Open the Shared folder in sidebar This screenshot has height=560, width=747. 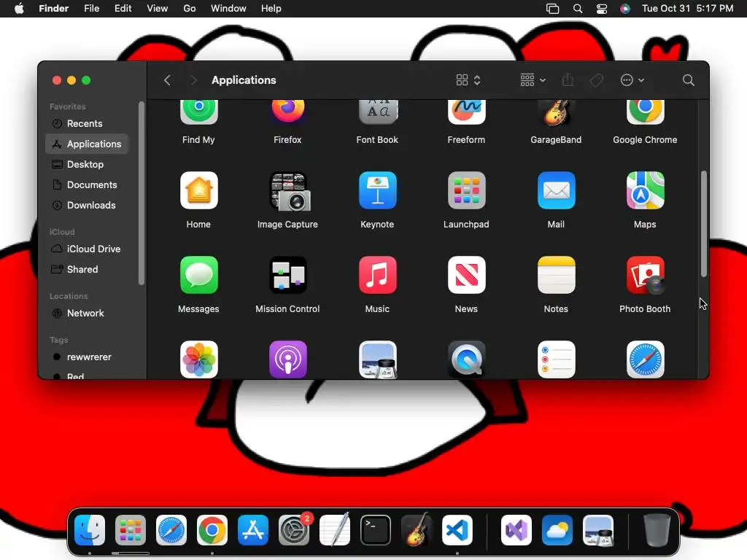coord(87,270)
